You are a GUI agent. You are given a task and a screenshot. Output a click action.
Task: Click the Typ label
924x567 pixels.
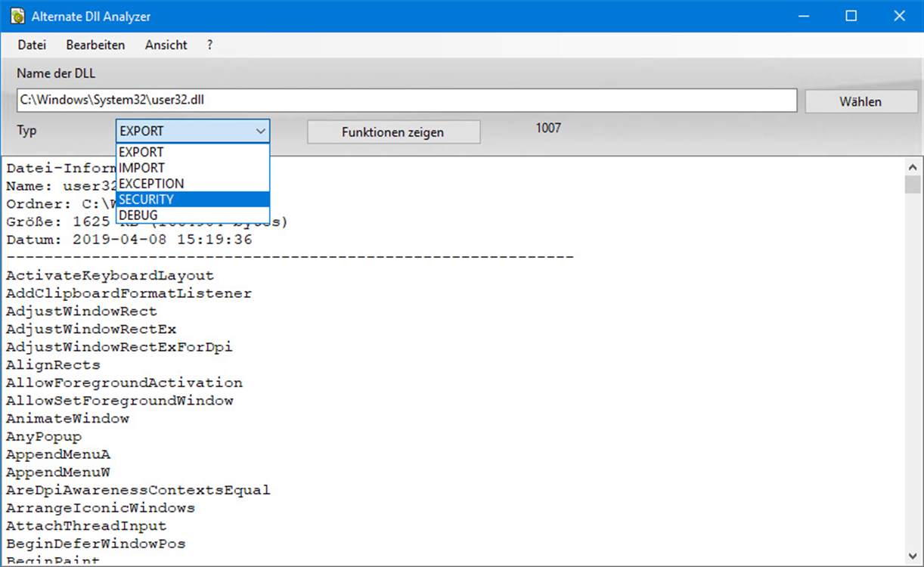[26, 131]
